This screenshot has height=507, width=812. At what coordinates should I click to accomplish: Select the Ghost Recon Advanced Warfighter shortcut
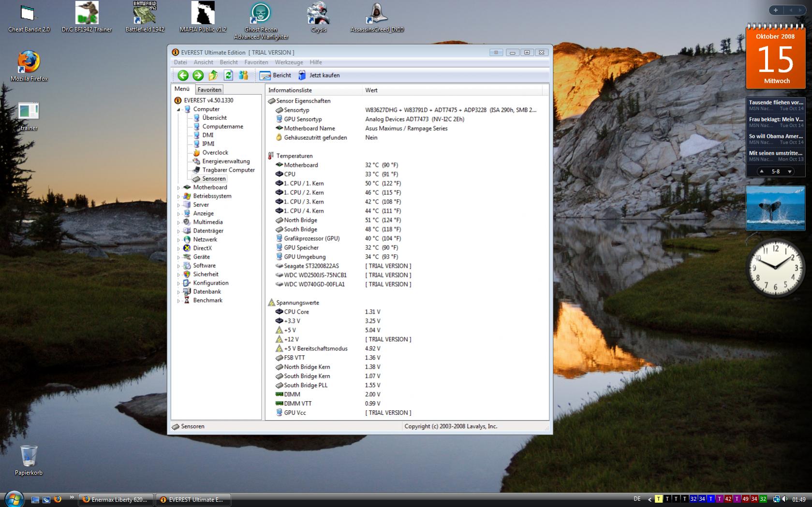(x=261, y=21)
